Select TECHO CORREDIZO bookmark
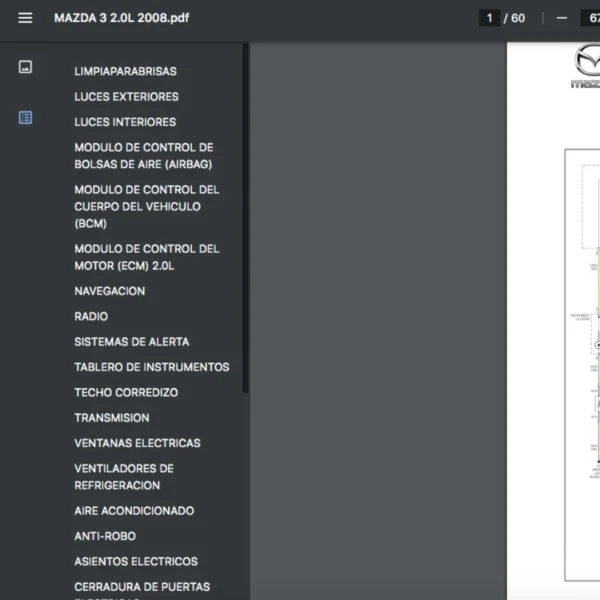Viewport: 600px width, 600px height. pyautogui.click(x=126, y=392)
